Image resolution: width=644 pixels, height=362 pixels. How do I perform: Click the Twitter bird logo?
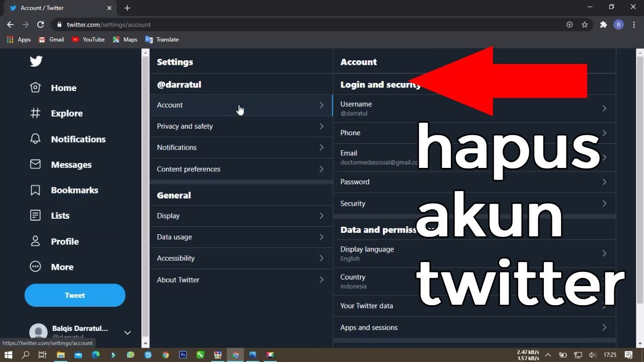(36, 61)
